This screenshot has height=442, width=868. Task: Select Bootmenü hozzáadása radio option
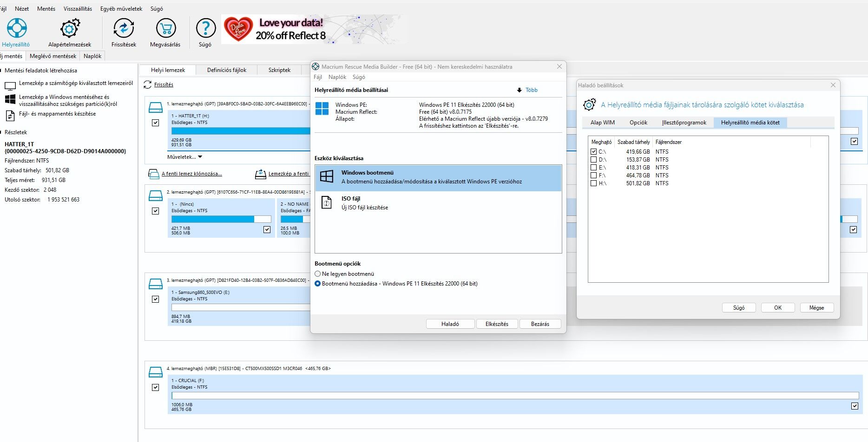pos(318,284)
